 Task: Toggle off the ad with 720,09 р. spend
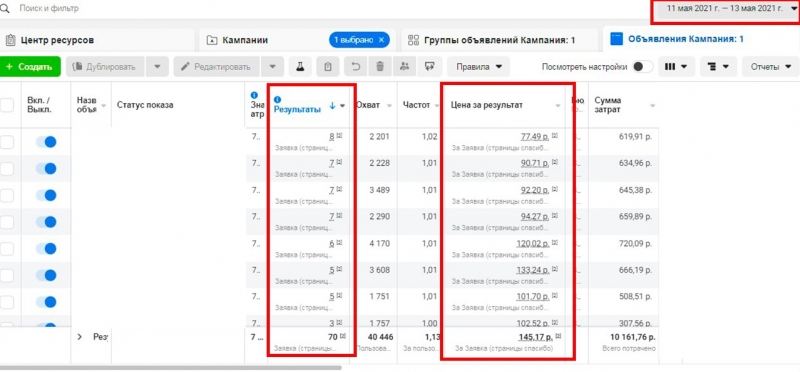pyautogui.click(x=46, y=249)
